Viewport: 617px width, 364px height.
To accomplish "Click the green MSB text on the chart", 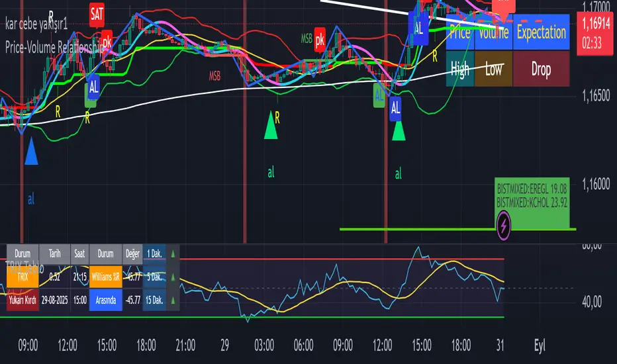I will tap(307, 38).
